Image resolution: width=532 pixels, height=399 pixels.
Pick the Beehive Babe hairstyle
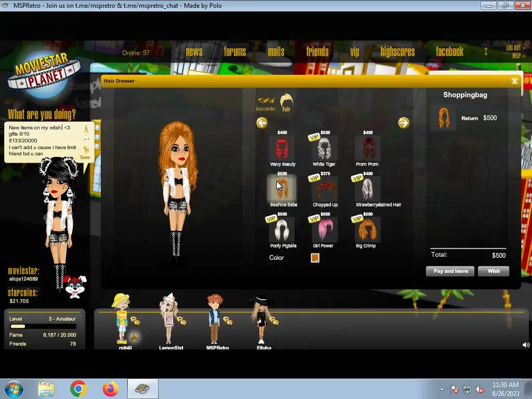tap(282, 189)
